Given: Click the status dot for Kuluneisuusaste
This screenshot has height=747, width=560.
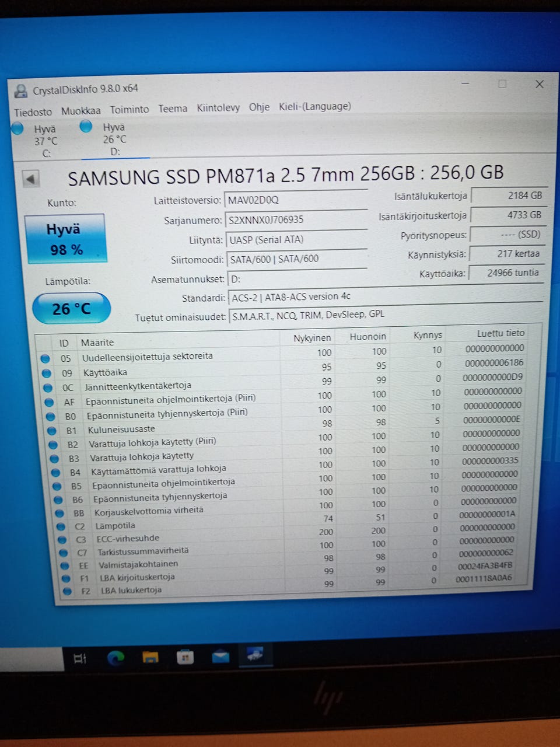Looking at the screenshot, I should 51,431.
